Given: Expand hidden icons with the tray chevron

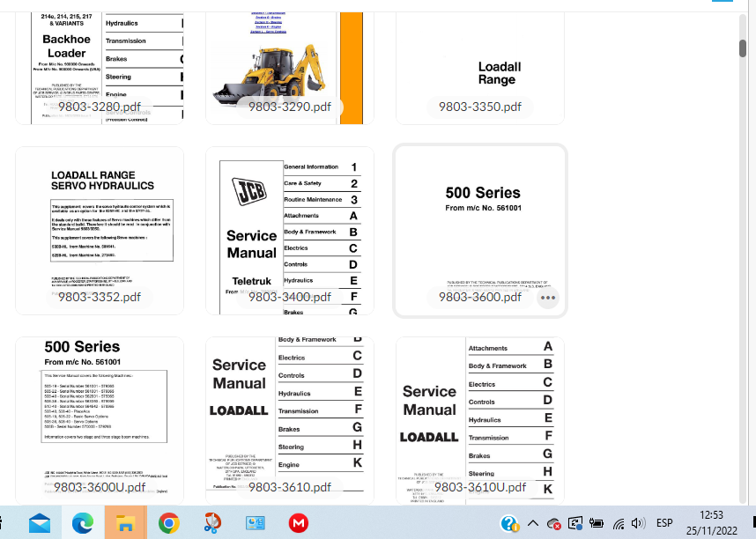Looking at the screenshot, I should (533, 523).
